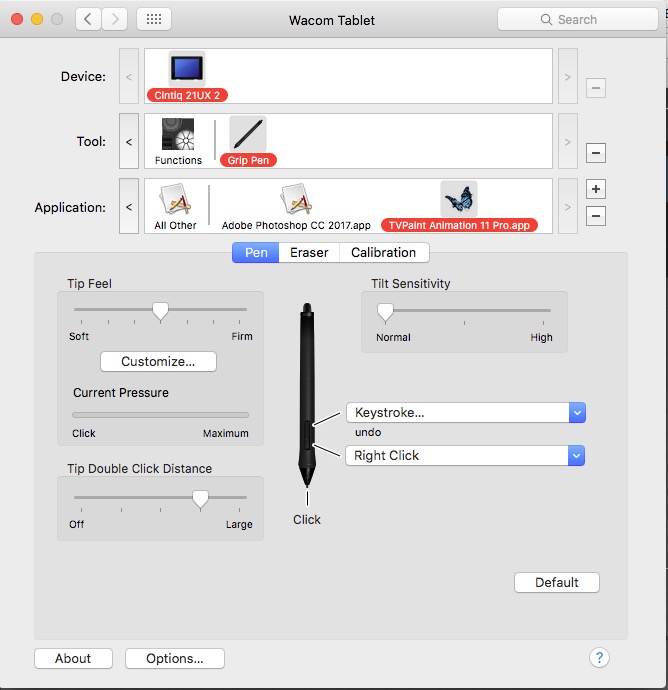Reset settings with the Default button
This screenshot has height=690, width=668.
point(557,583)
